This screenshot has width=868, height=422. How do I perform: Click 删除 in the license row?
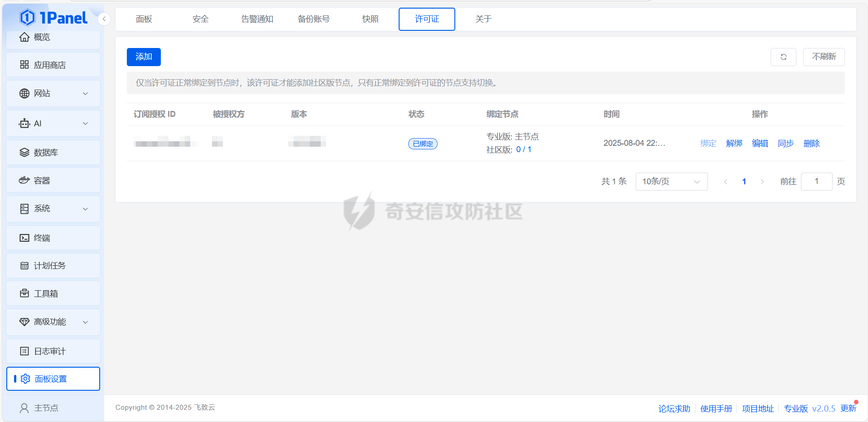point(811,144)
